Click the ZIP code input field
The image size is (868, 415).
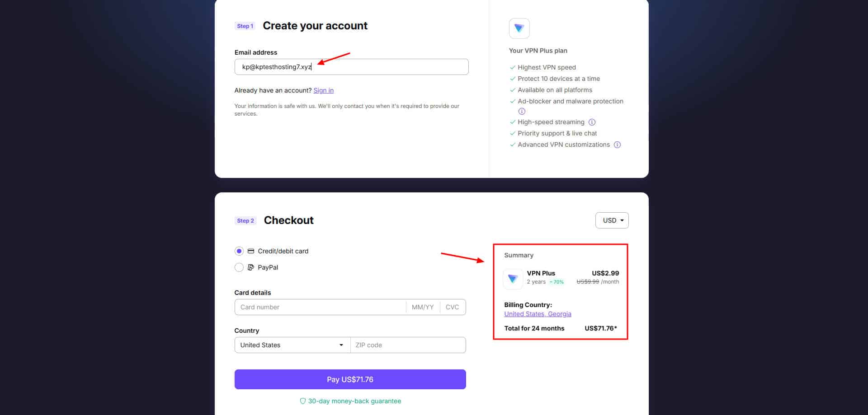click(x=408, y=345)
